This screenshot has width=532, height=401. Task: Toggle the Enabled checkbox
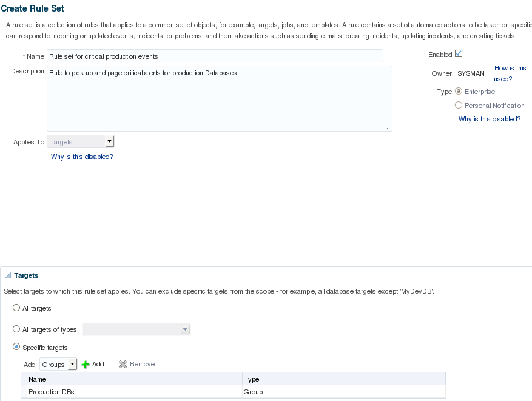click(x=459, y=54)
